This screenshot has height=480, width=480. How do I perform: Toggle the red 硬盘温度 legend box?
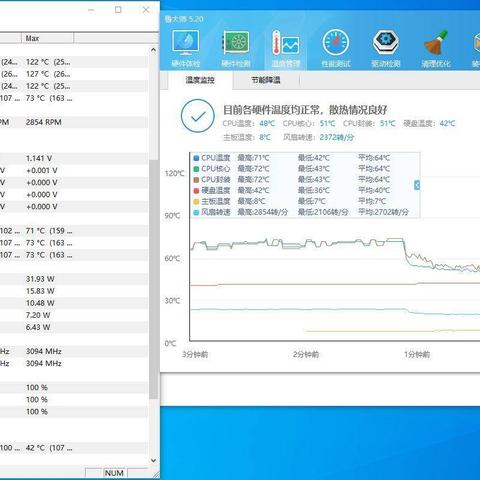coord(196,190)
